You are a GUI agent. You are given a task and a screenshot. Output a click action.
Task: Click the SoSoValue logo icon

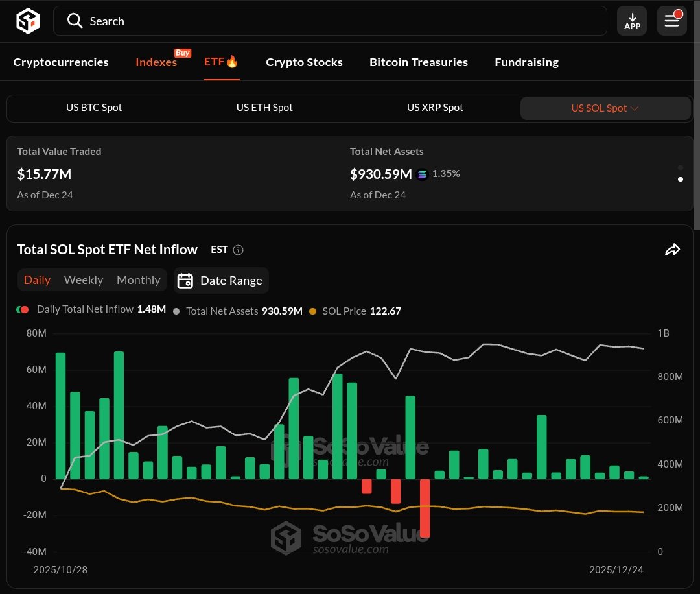tap(28, 21)
